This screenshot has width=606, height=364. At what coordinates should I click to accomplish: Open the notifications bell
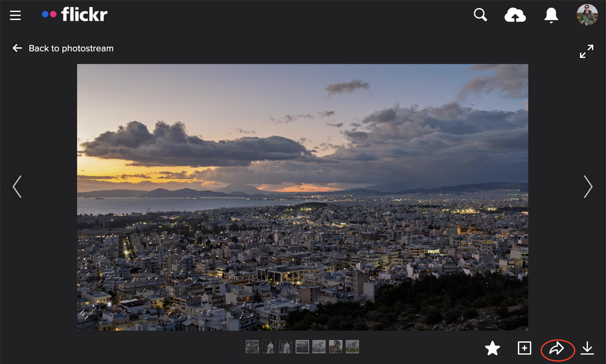tap(551, 16)
